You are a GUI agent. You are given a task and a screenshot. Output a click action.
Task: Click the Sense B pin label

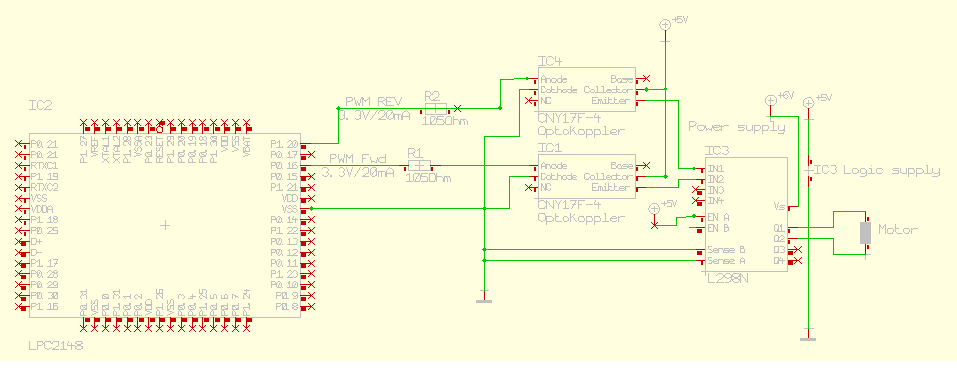click(726, 250)
